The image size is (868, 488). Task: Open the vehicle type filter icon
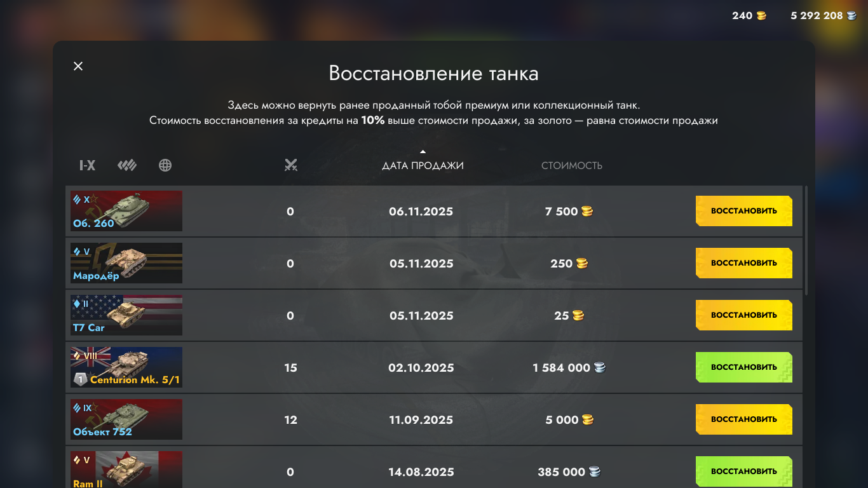(127, 166)
